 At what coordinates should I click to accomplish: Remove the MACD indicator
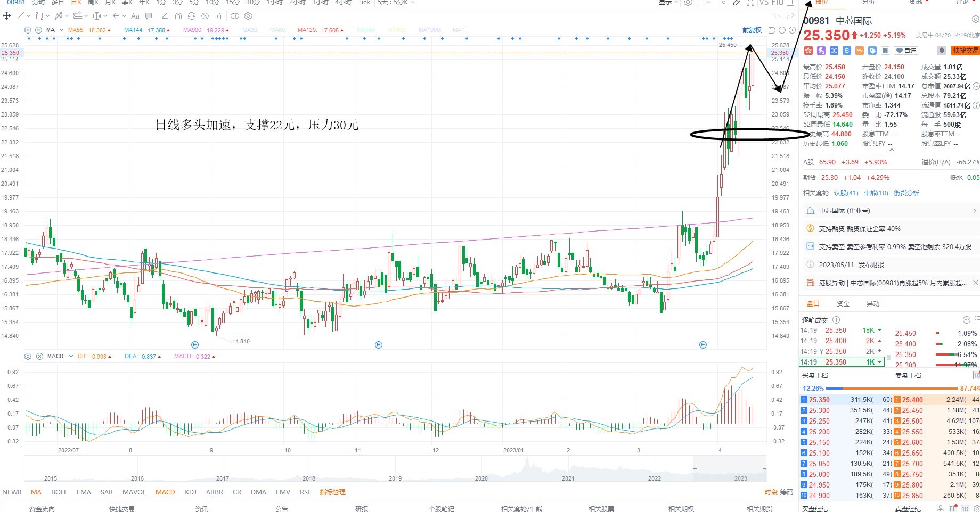[39, 356]
